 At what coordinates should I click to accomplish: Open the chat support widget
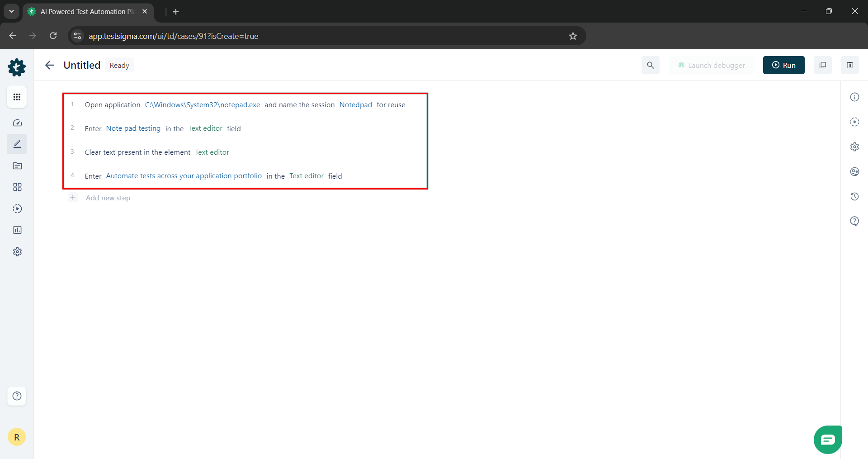pos(828,440)
